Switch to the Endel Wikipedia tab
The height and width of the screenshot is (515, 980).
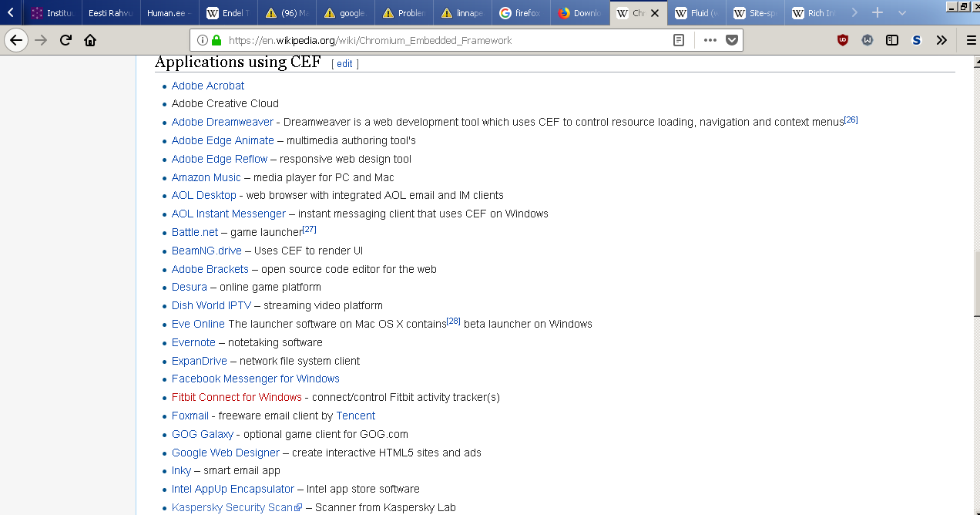click(228, 13)
